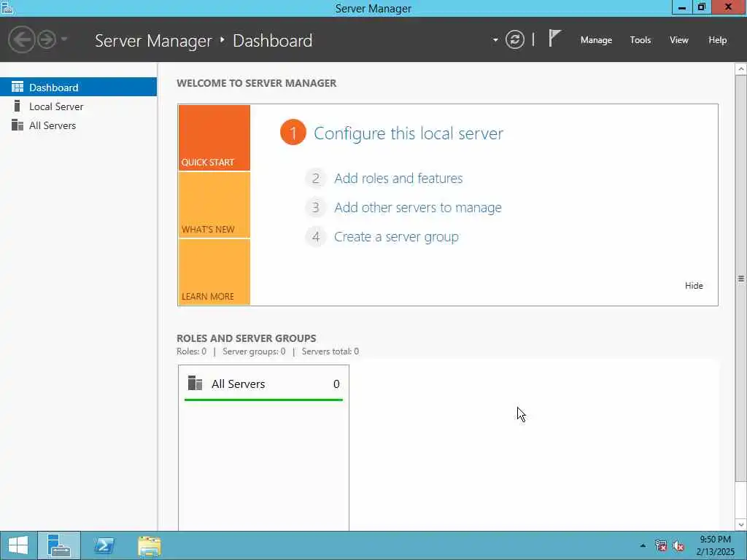This screenshot has height=560, width=747.
Task: Click the network status tray icon
Action: 660,545
